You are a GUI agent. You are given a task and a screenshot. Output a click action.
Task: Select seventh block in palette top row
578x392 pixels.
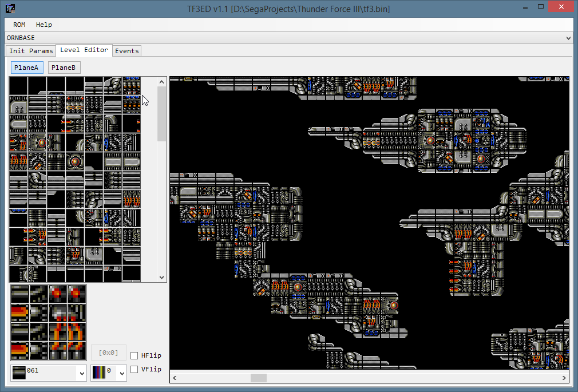tap(132, 86)
